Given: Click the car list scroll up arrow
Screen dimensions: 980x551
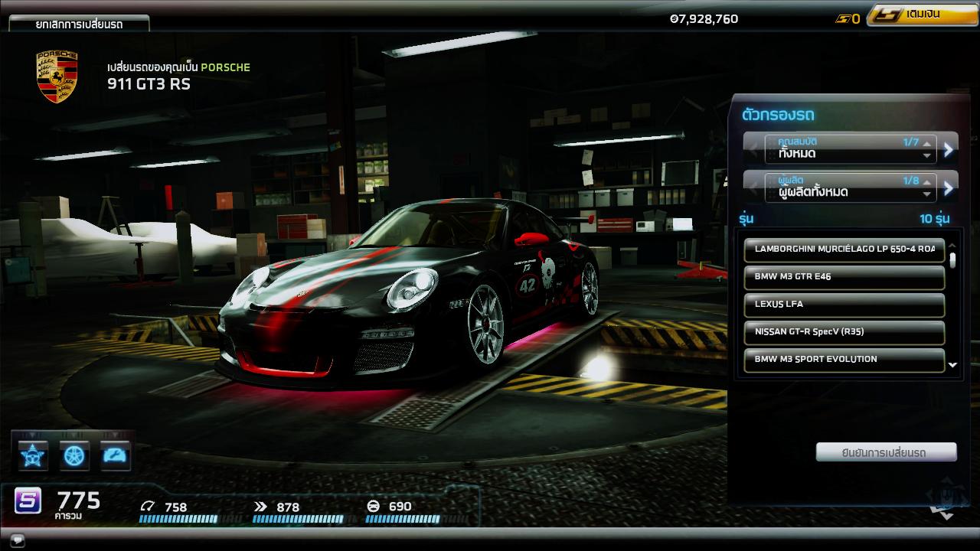Looking at the screenshot, I should [x=952, y=246].
